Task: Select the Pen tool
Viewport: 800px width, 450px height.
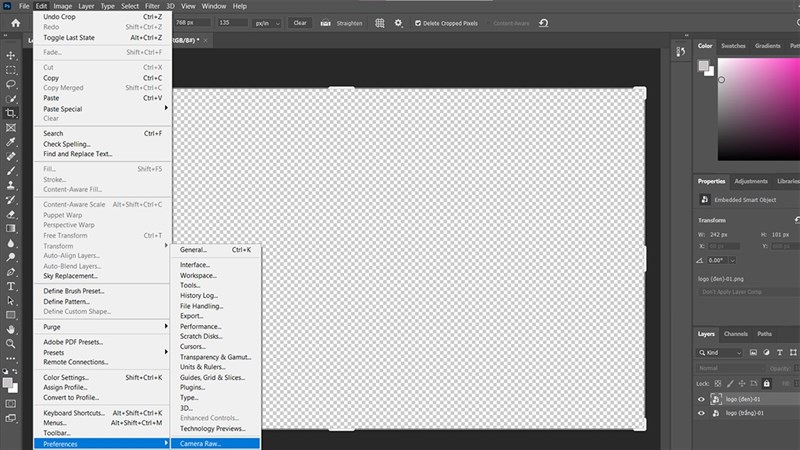Action: tap(11, 272)
